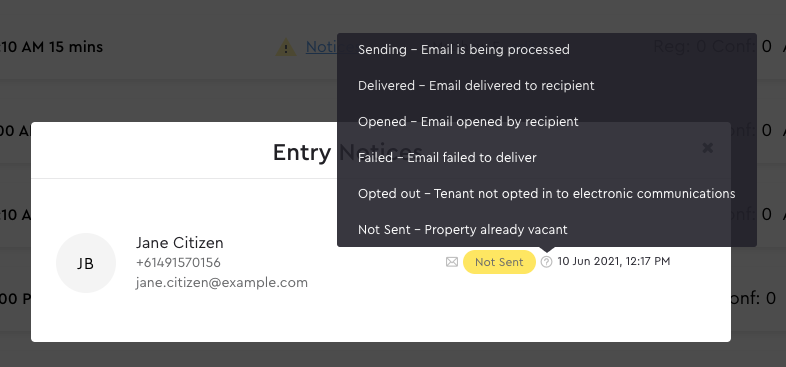Screen dimensions: 786x367
Task: Click 'Delivered – Email delivered to recipient' line
Action: [x=476, y=86]
